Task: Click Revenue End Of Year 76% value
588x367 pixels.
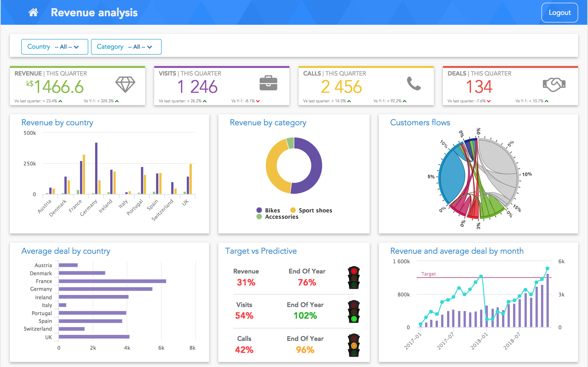Action: point(307,282)
